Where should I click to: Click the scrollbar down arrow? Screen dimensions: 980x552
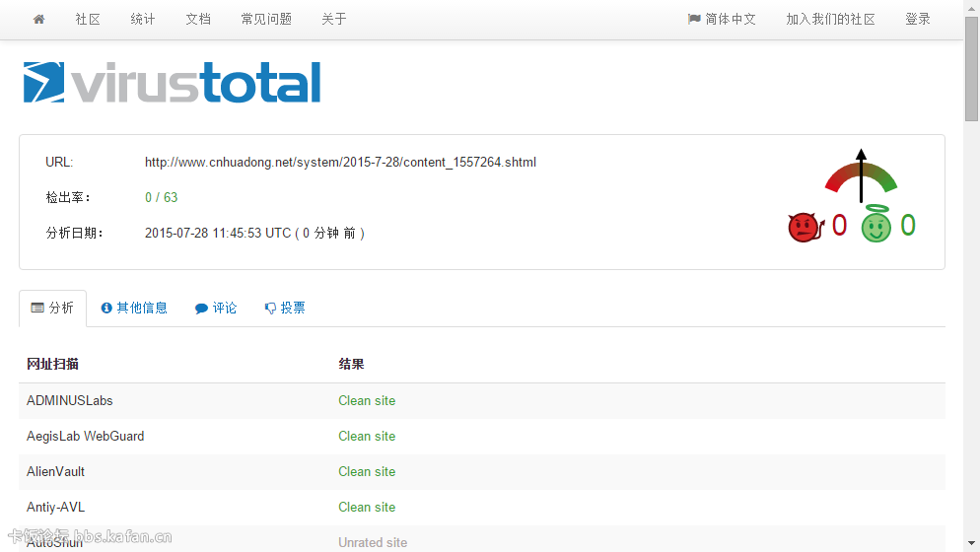(x=971, y=544)
